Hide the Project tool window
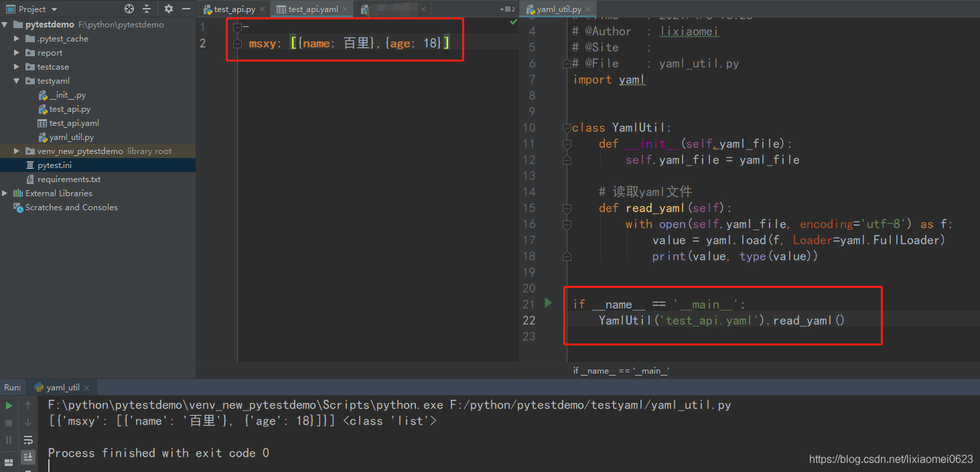The width and height of the screenshot is (980, 472). (186, 9)
